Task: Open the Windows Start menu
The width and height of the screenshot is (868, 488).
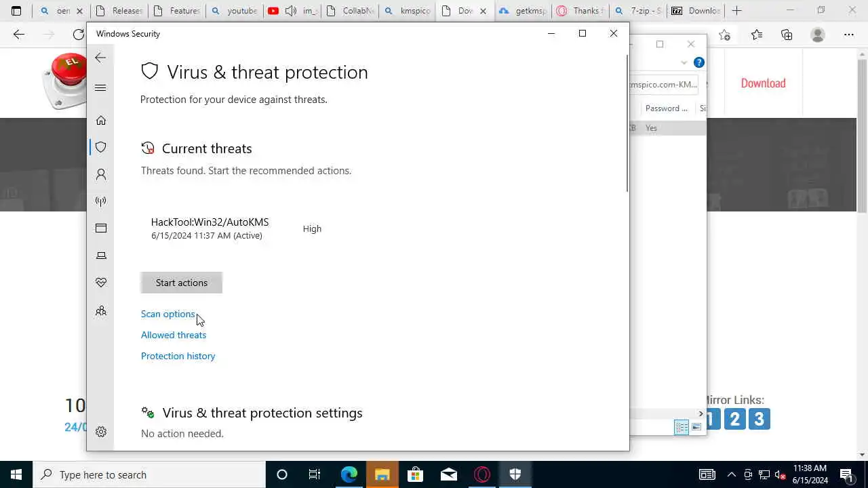Action: (x=16, y=474)
